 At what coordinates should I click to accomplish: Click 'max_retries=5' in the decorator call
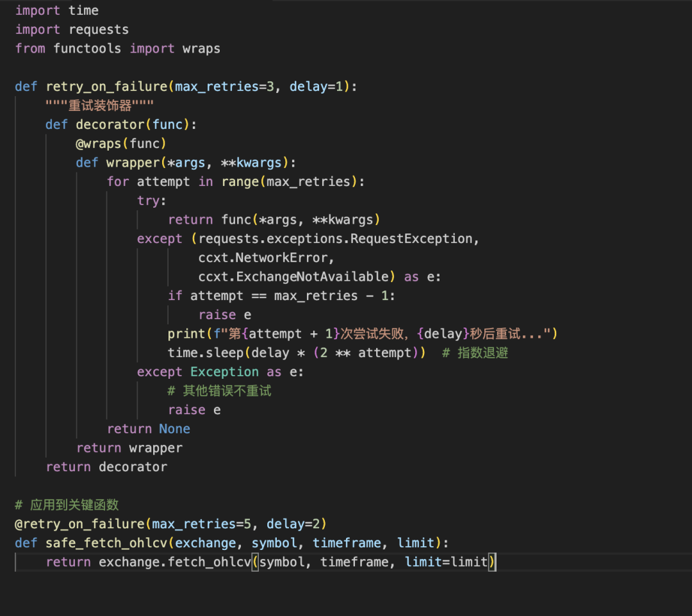pos(201,524)
